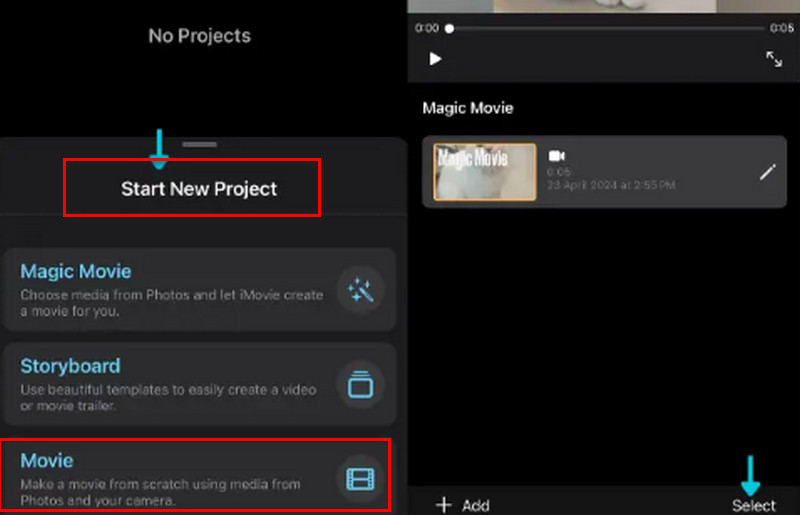Tap the sheet grabber handle
Viewport: 800px width, 515px height.
(x=199, y=144)
